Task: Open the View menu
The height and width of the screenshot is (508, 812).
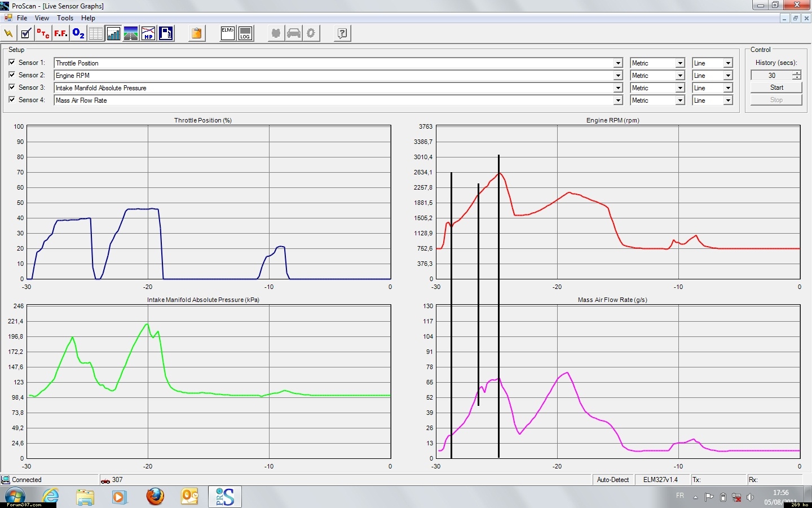Action: click(42, 18)
